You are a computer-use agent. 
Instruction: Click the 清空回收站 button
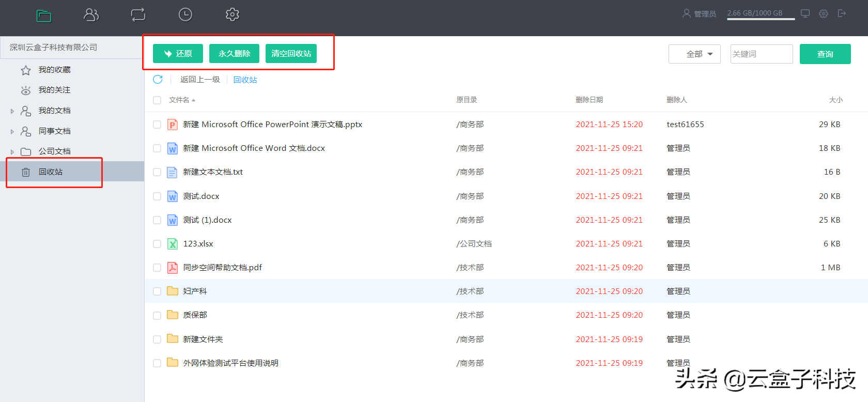coord(291,54)
